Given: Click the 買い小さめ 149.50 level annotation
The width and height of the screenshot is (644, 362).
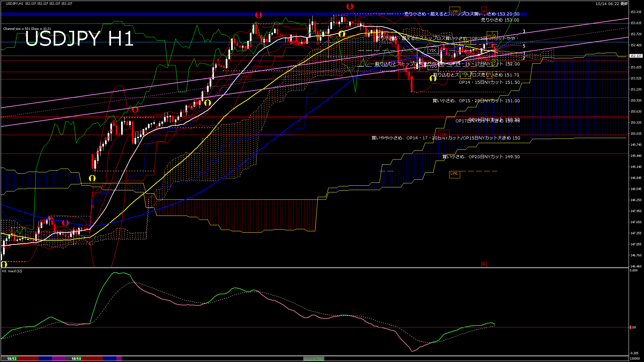Looking at the screenshot, I should (481, 157).
